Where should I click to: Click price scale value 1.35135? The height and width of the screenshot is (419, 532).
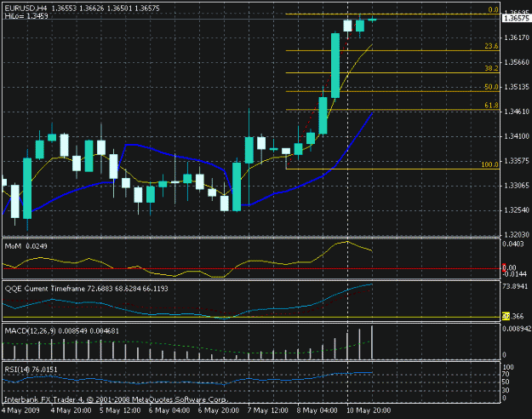click(x=517, y=87)
